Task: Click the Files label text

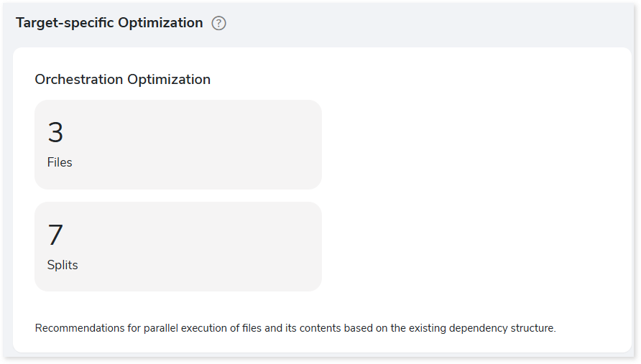Action: [x=60, y=162]
